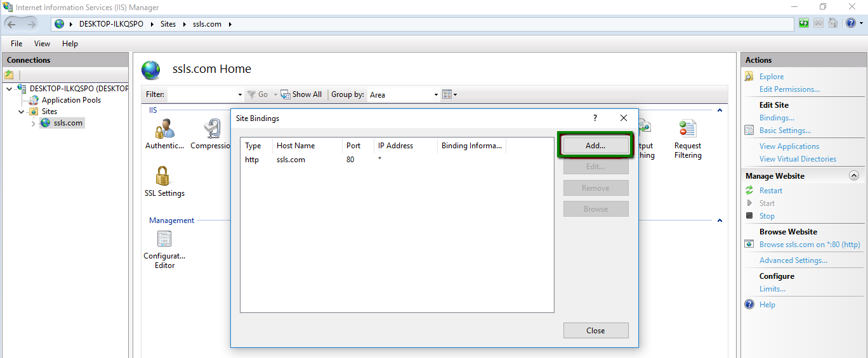Click the navigate Forward arrow button
The height and width of the screenshot is (358, 868).
(x=32, y=24)
